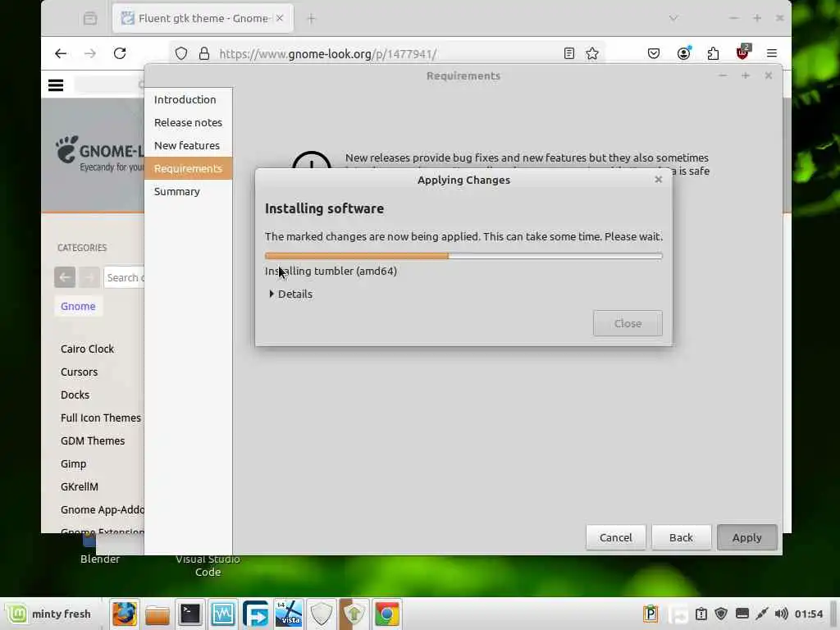Open the upgrade tool taskbar window
840x630 pixels.
[x=354, y=614]
